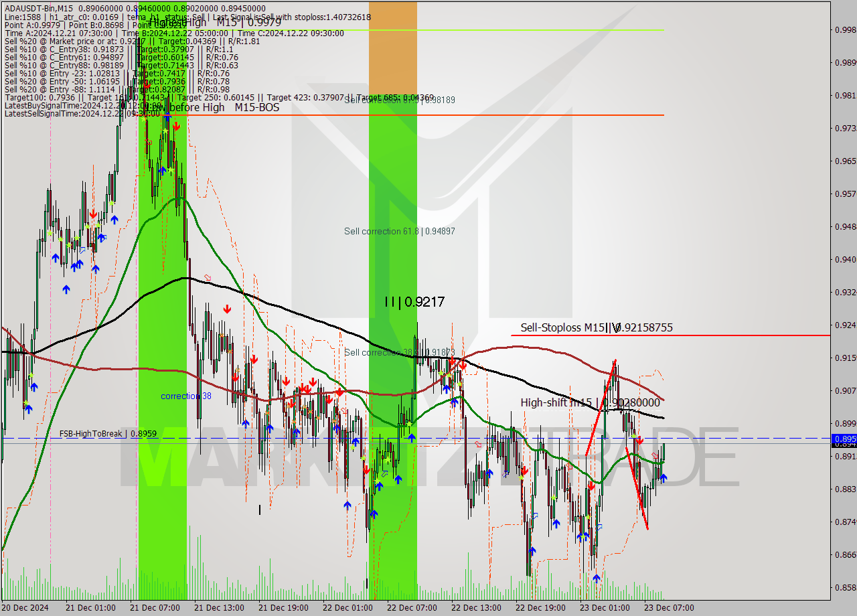This screenshot has height=616, width=857.
Task: Click the '20 Dec 2024' time axis label
Action: (25, 608)
